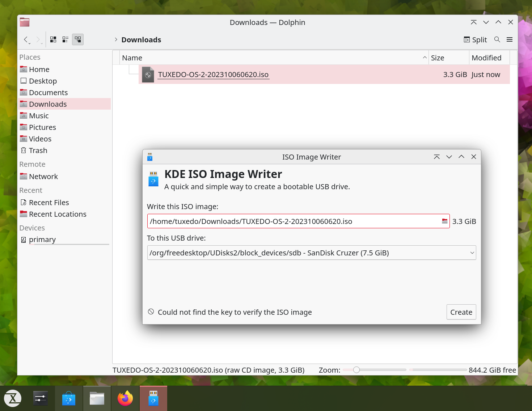Close the ISO Image Writer window
This screenshot has height=411, width=532.
pos(474,157)
